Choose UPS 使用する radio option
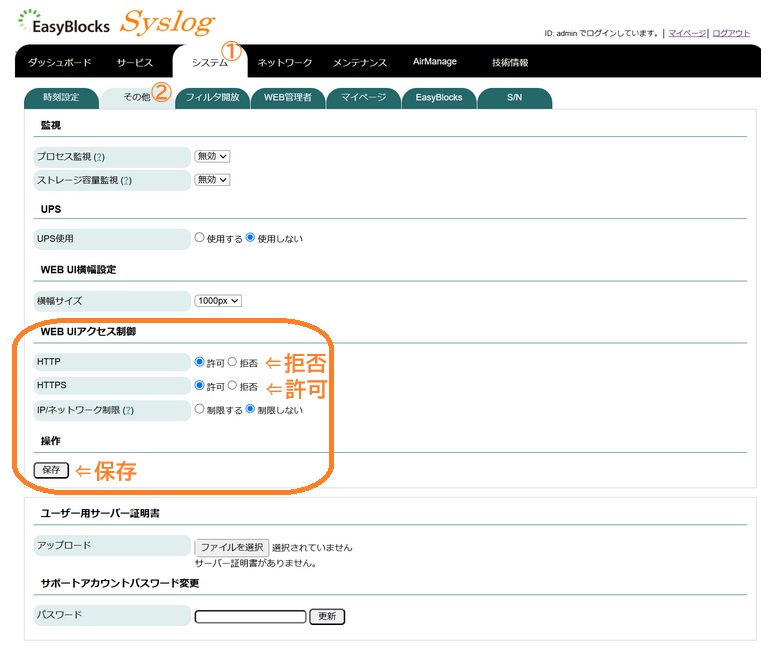This screenshot has width=779, height=655. (x=200, y=238)
